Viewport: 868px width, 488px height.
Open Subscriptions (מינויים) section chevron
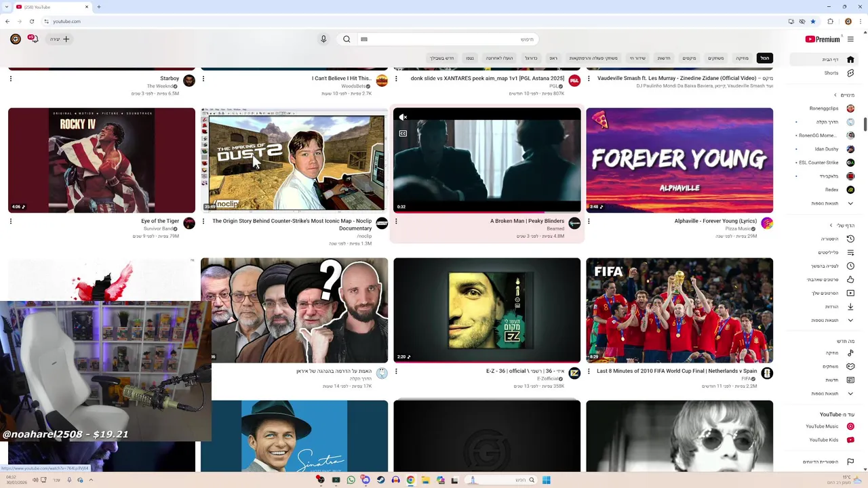coord(835,95)
